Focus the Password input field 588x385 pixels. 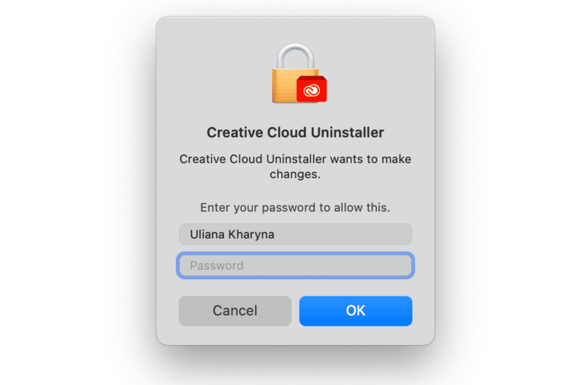click(x=295, y=265)
